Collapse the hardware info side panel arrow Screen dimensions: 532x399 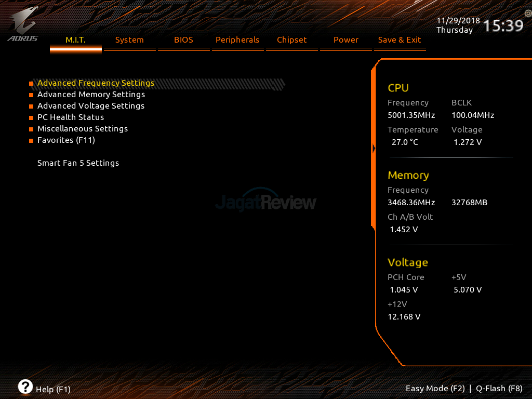[374, 149]
